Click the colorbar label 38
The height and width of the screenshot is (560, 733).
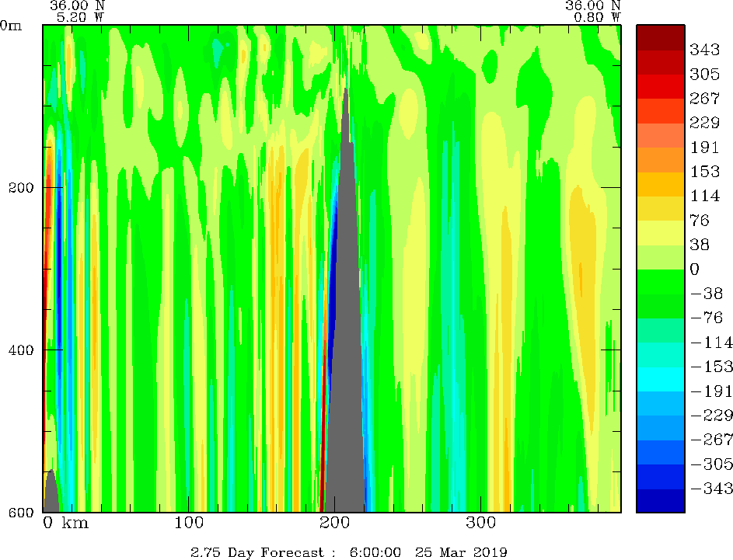pyautogui.click(x=700, y=244)
